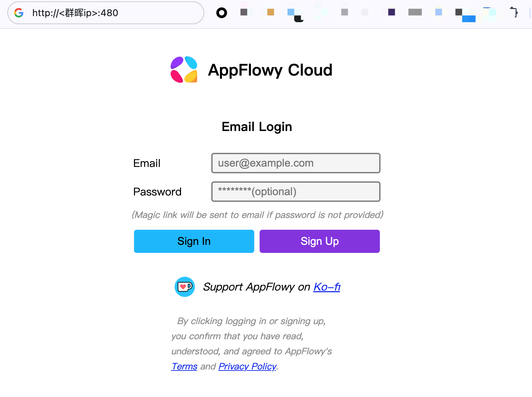Click the Sign Up button

320,241
